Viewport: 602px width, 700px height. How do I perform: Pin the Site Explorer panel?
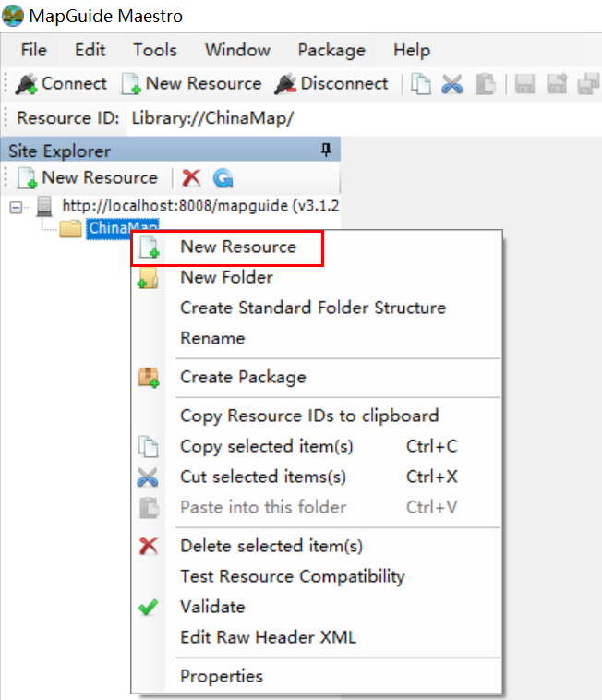pos(326,150)
